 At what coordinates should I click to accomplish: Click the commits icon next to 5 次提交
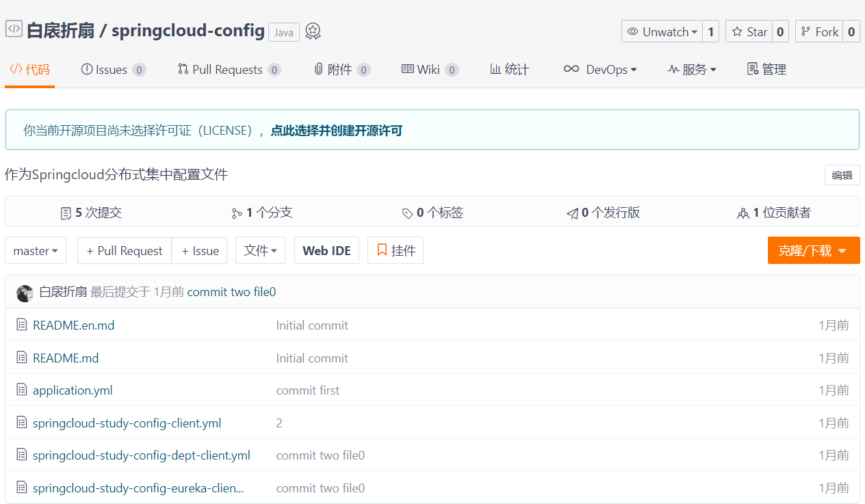click(x=66, y=213)
